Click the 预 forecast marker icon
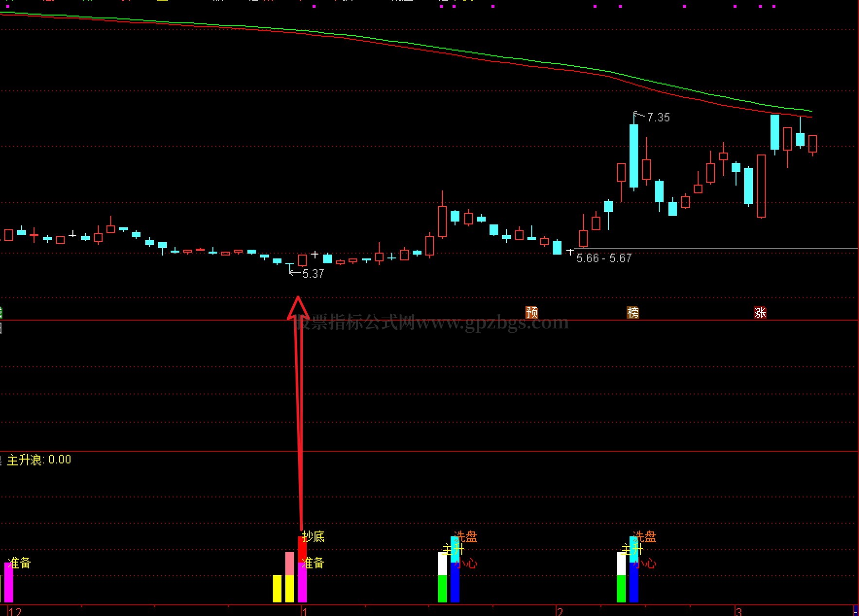859x616 pixels. tap(532, 312)
